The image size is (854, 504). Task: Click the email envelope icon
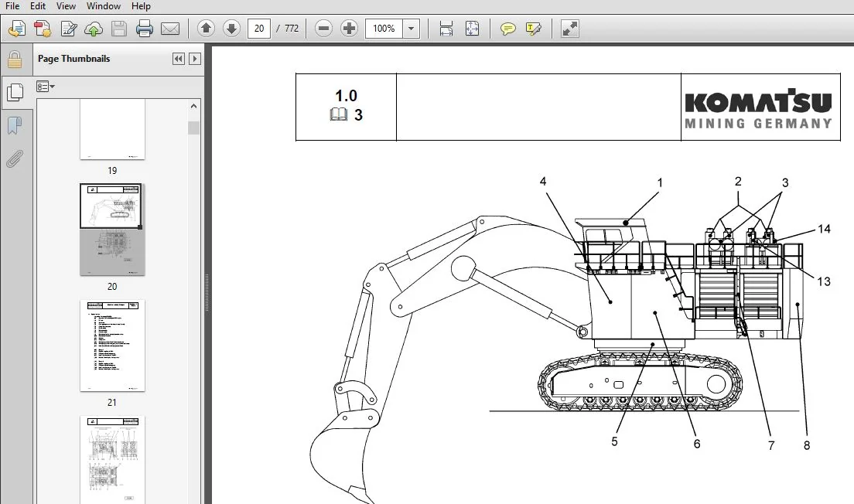point(170,29)
